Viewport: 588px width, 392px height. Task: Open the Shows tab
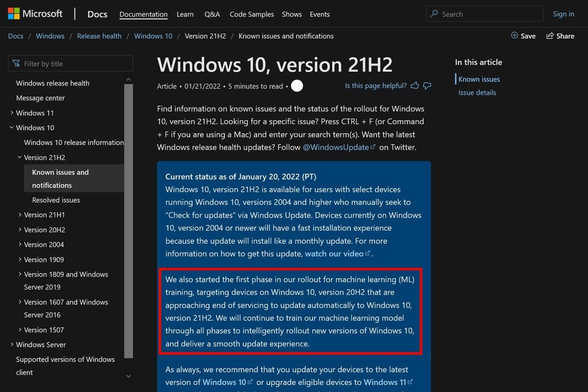tap(292, 14)
